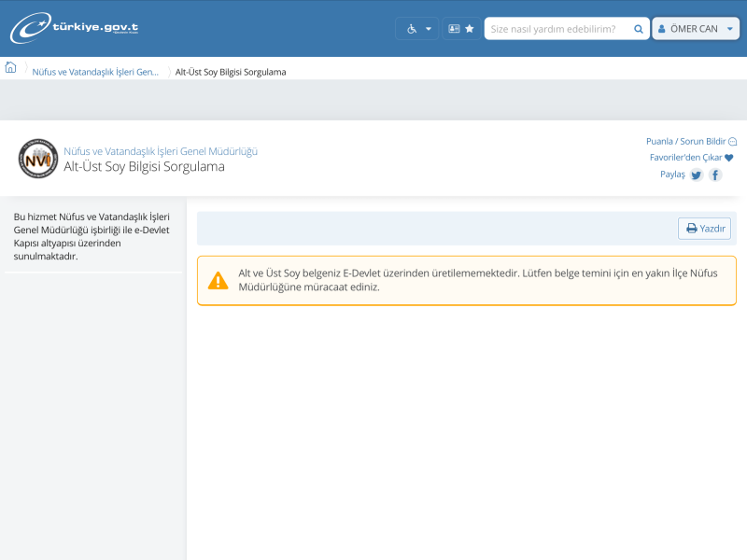747x560 pixels.
Task: Open the favorites card shortcut button
Action: [461, 29]
